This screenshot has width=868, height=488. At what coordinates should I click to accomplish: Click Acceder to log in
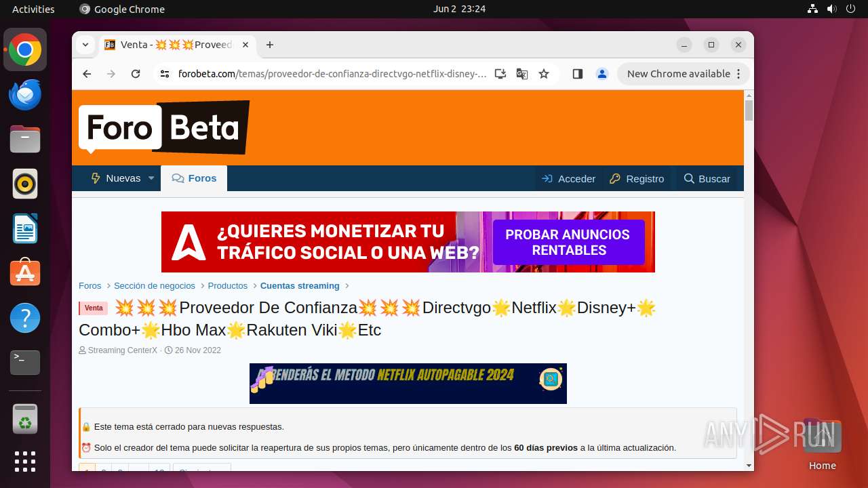click(568, 179)
